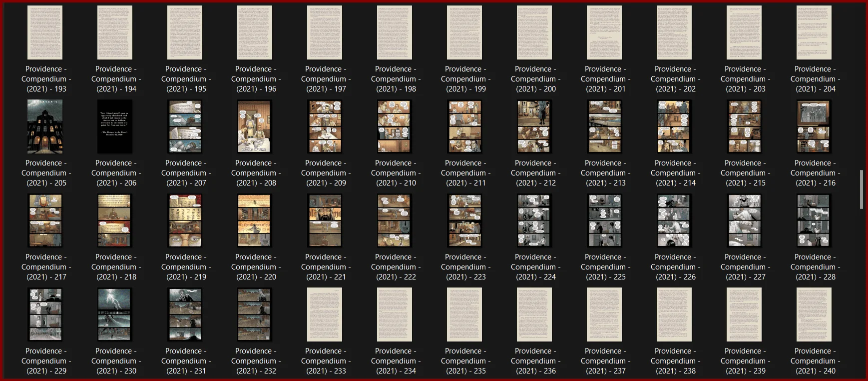Select label 'Providence - Compendium (2021) - 197'
Screen dimensions: 868x381
click(326, 79)
